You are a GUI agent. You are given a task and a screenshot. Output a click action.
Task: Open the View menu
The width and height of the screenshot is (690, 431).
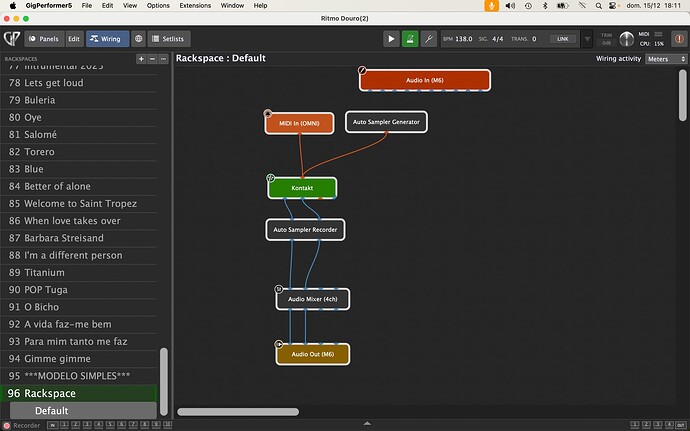[130, 5]
